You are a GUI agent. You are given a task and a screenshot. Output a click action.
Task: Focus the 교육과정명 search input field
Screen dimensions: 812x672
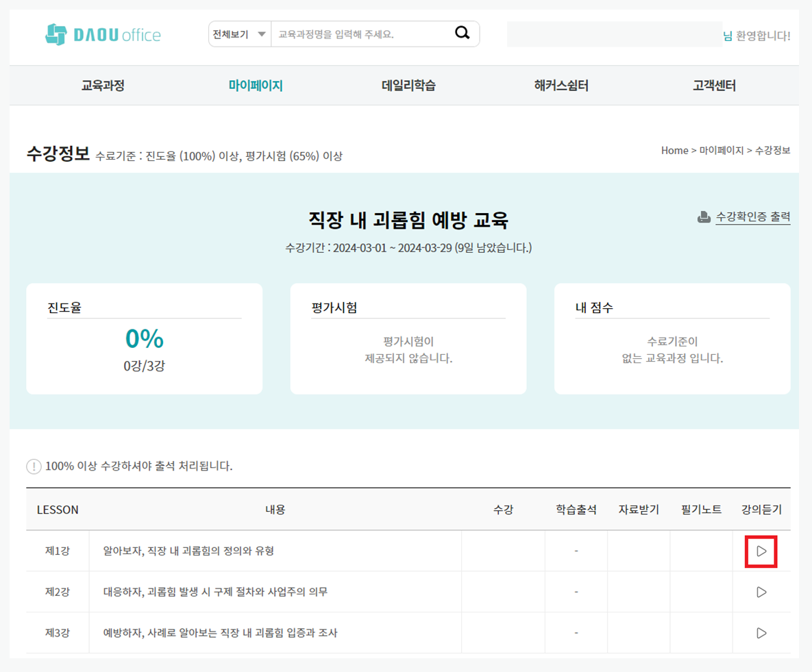tap(360, 34)
